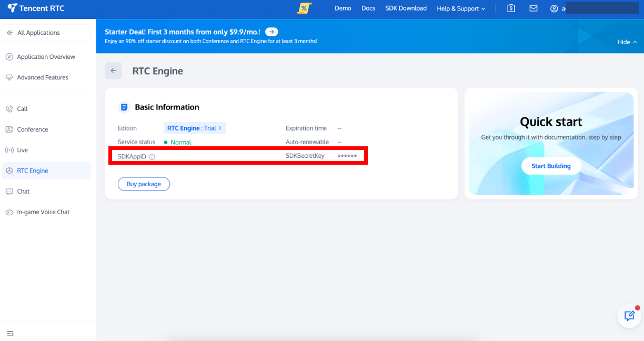Click the Advanced Features diamond icon
This screenshot has height=341, width=644.
click(9, 77)
